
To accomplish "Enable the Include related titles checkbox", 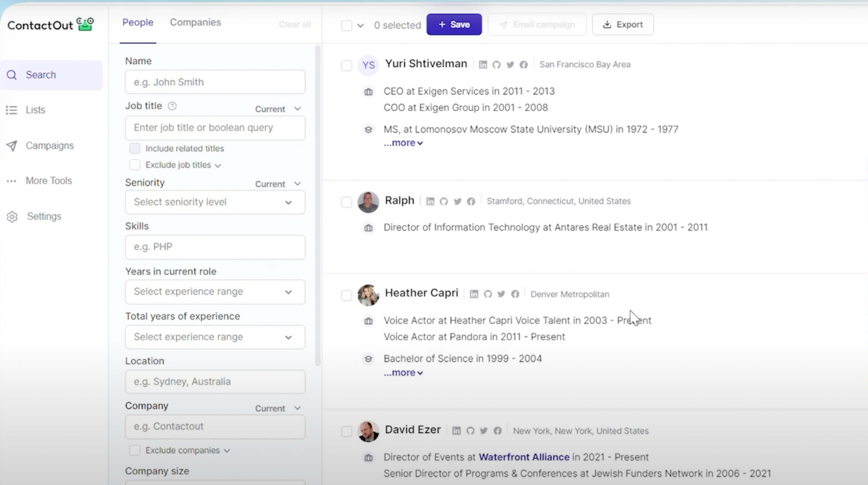I will coord(134,149).
